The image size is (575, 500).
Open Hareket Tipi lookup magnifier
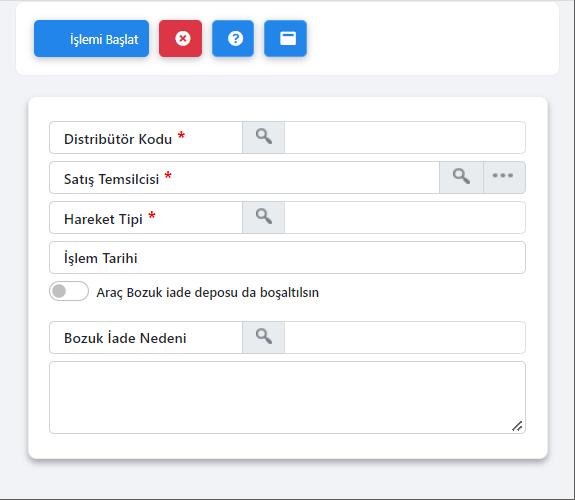click(264, 218)
